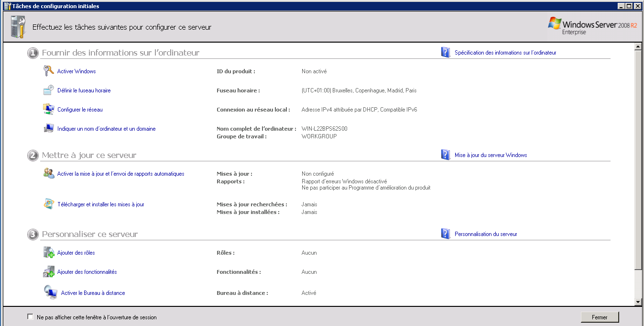
Task: Open Configurer le réseau link
Action: (x=80, y=110)
